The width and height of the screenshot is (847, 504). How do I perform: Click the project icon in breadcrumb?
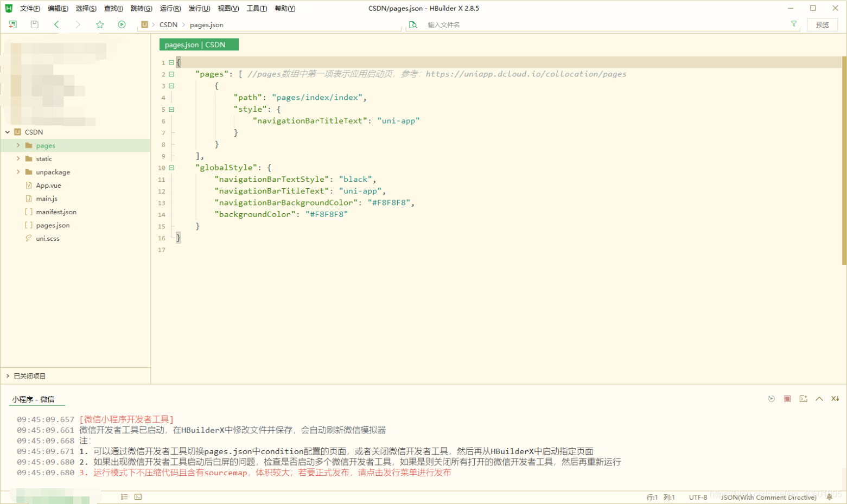pyautogui.click(x=144, y=24)
